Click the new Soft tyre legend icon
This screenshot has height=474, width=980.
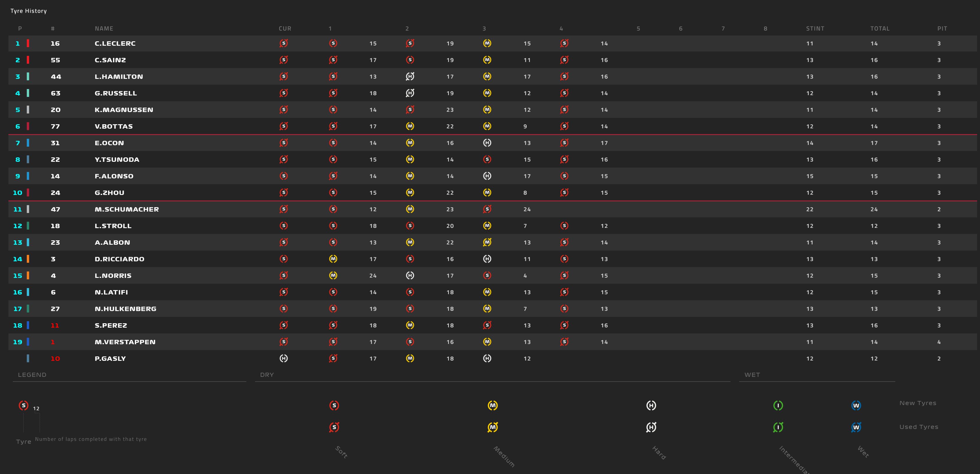(x=334, y=406)
